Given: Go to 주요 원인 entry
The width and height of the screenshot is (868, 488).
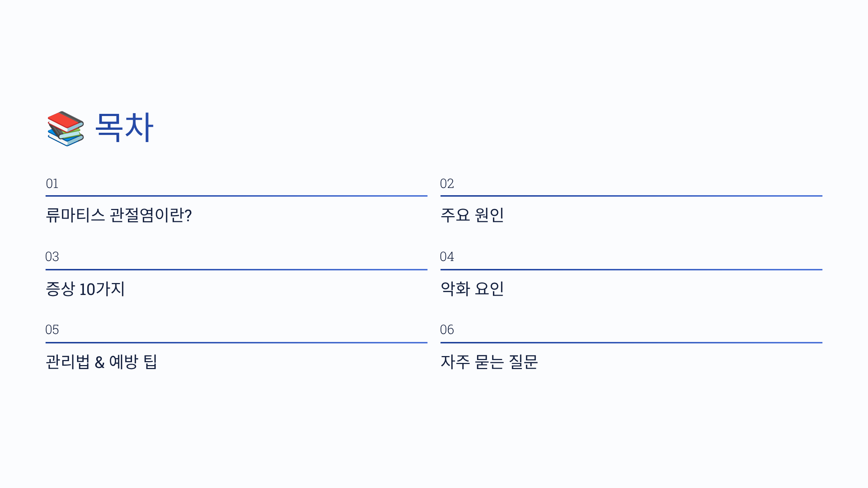Looking at the screenshot, I should click(472, 215).
